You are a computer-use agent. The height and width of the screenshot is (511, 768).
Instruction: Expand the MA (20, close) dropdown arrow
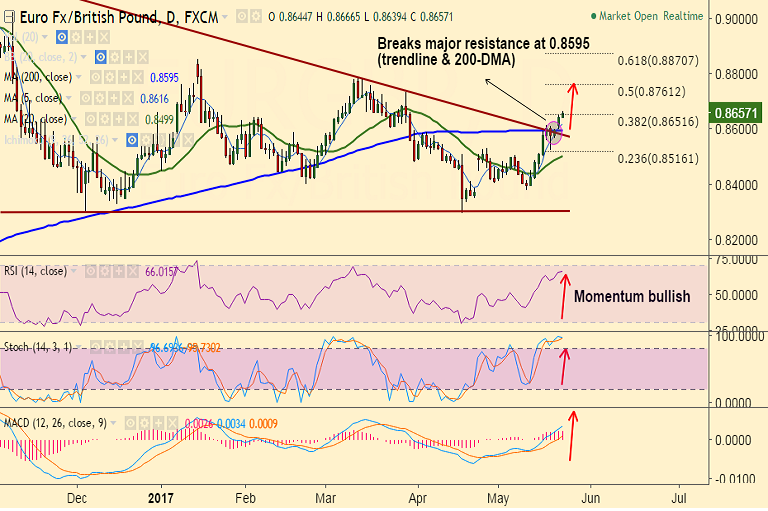pyautogui.click(x=74, y=119)
